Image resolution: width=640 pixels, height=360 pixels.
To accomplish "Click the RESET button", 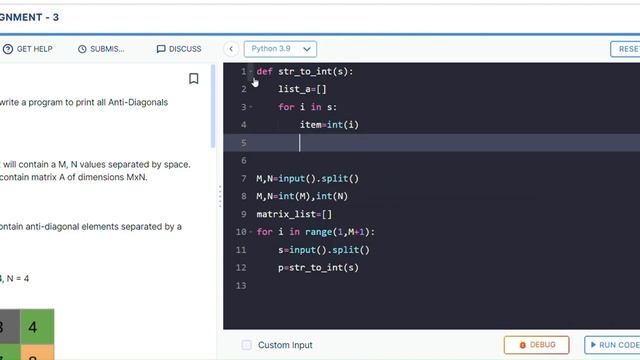I will point(625,49).
